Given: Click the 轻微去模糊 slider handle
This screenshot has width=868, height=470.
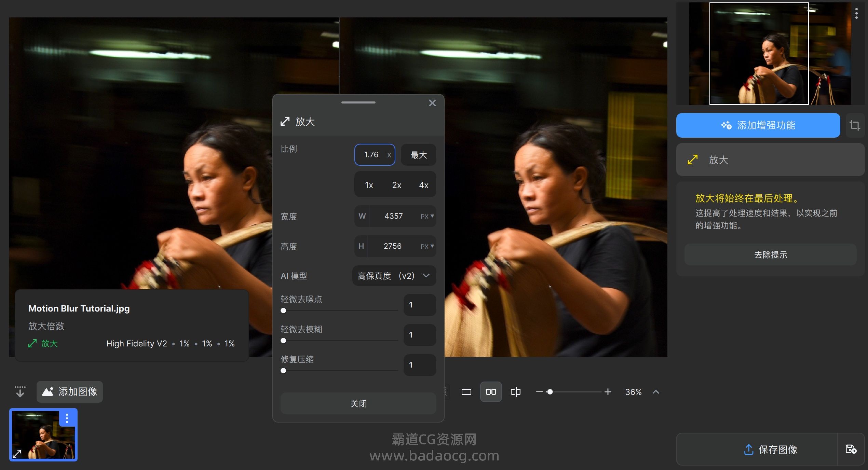Looking at the screenshot, I should (283, 341).
